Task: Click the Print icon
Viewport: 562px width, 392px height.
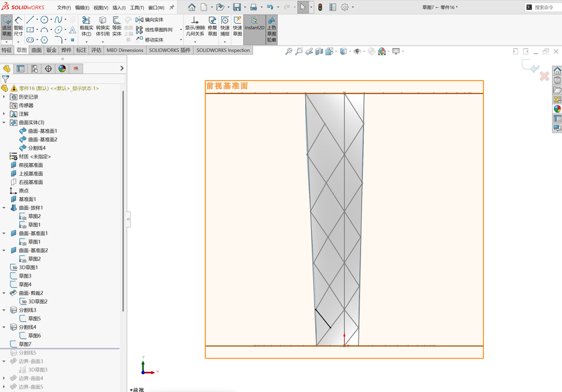Action: (254, 7)
